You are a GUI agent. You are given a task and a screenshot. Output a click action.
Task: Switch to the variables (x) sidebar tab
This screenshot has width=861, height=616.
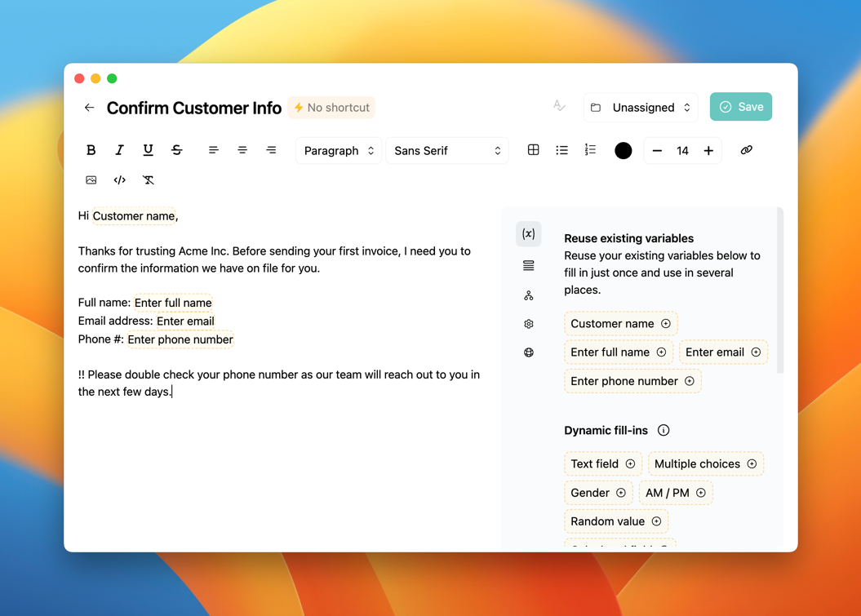coord(528,234)
